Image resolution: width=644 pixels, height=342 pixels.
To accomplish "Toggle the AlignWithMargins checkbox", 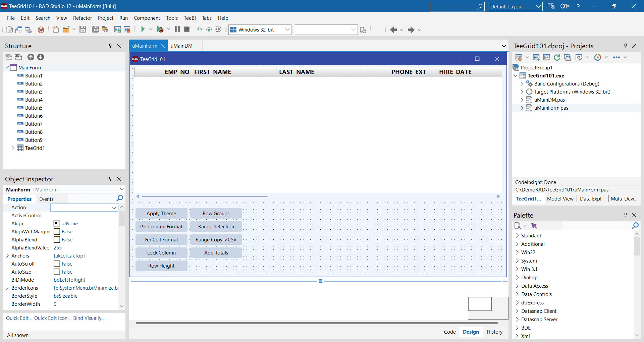I will 57,232.
